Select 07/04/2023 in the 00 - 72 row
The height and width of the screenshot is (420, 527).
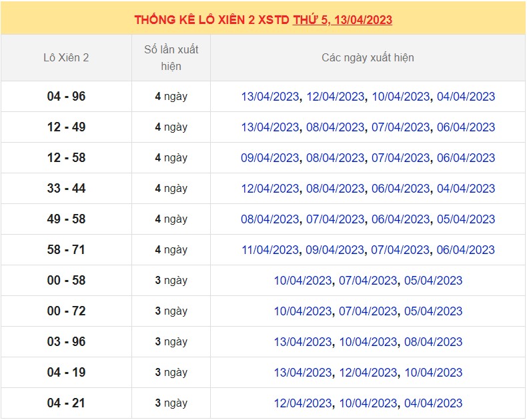(368, 311)
